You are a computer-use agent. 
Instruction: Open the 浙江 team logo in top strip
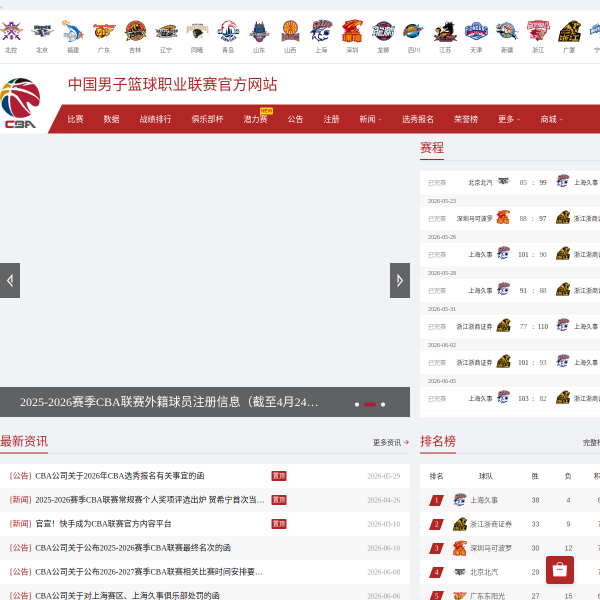click(538, 31)
